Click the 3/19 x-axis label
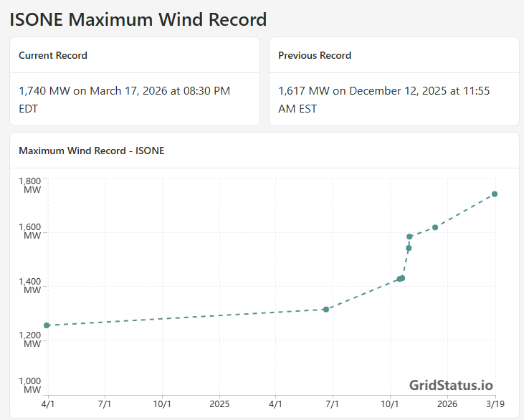 tap(495, 404)
